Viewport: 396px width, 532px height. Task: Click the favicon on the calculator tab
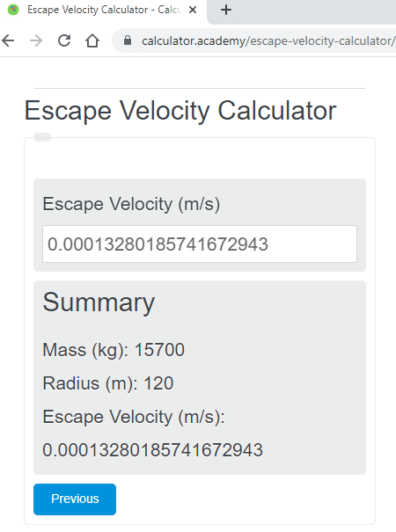tap(13, 10)
